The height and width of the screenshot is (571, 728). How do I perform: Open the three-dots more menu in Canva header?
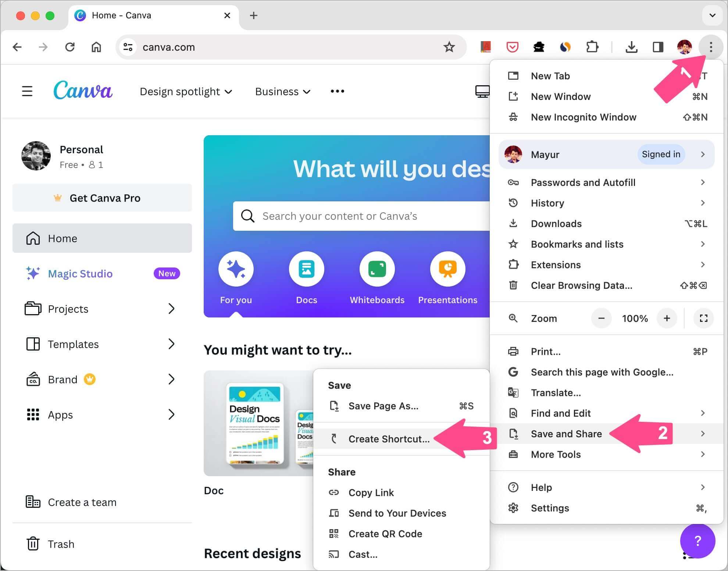coord(337,91)
